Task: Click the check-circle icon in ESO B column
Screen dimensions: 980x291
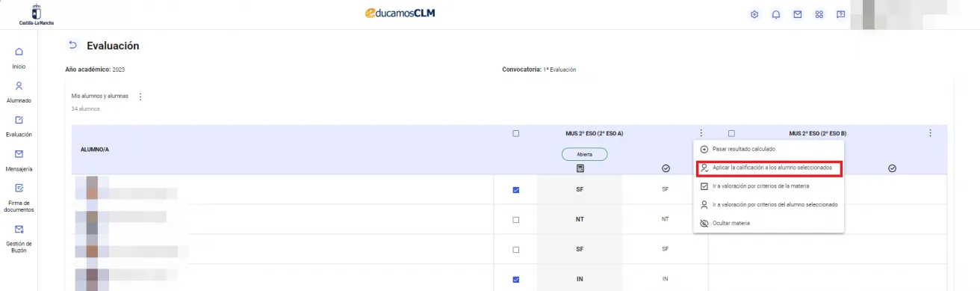Action: click(892, 169)
